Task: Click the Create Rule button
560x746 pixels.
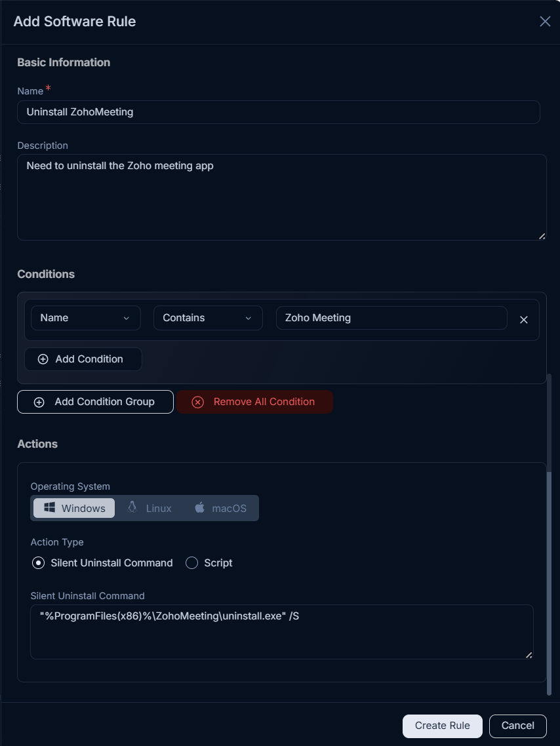Action: (443, 726)
